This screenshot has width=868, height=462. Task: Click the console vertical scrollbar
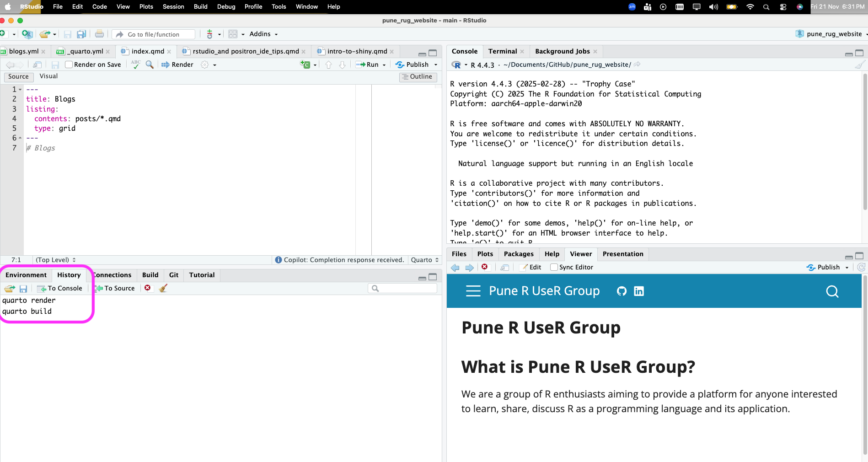tap(864, 142)
